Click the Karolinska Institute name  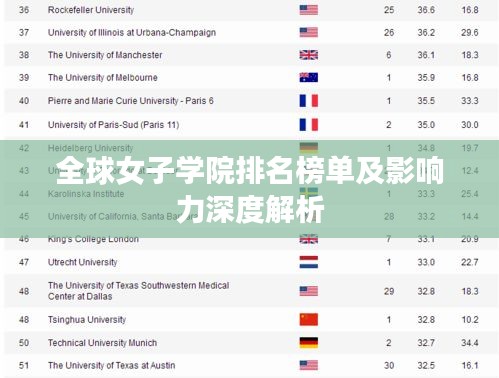(x=86, y=194)
